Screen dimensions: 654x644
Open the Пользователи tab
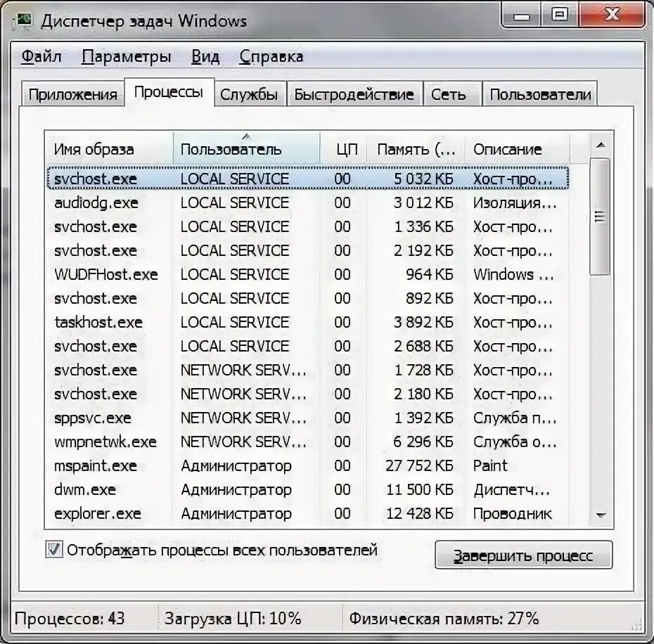click(x=540, y=95)
